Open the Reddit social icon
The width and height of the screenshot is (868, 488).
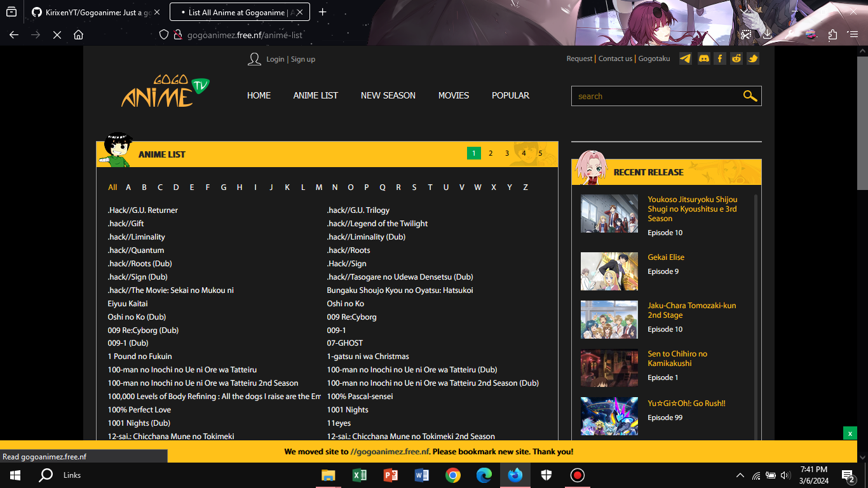pos(736,58)
